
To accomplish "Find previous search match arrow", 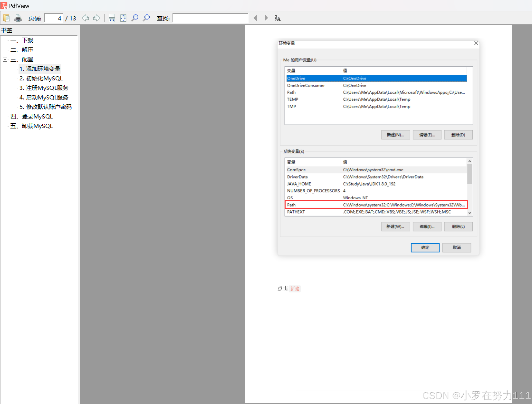I will [255, 18].
